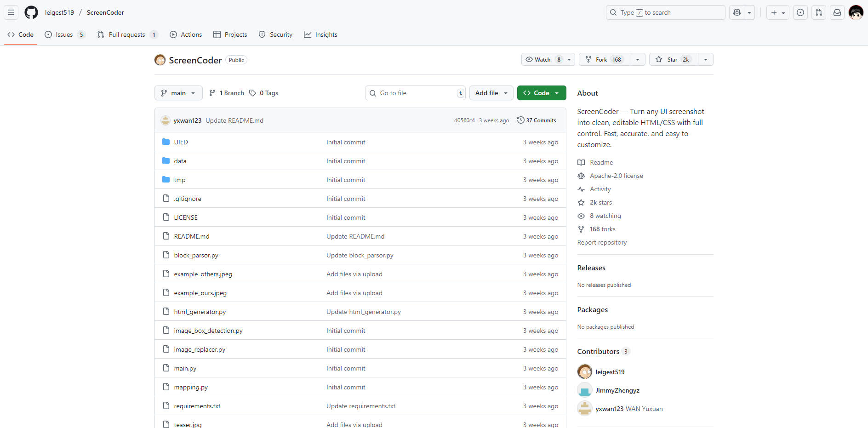
Task: Click the notifications inbox icon
Action: tap(836, 12)
